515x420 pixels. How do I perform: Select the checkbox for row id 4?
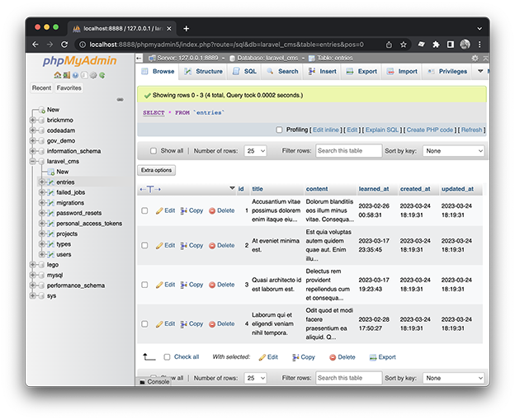pyautogui.click(x=144, y=324)
